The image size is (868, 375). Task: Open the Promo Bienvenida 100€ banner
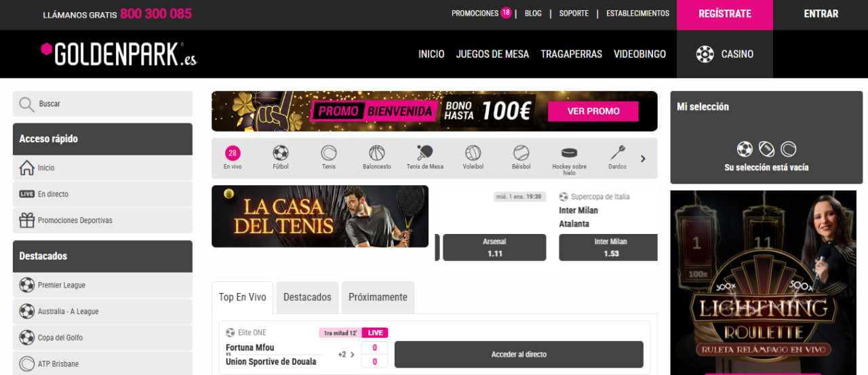click(x=434, y=111)
